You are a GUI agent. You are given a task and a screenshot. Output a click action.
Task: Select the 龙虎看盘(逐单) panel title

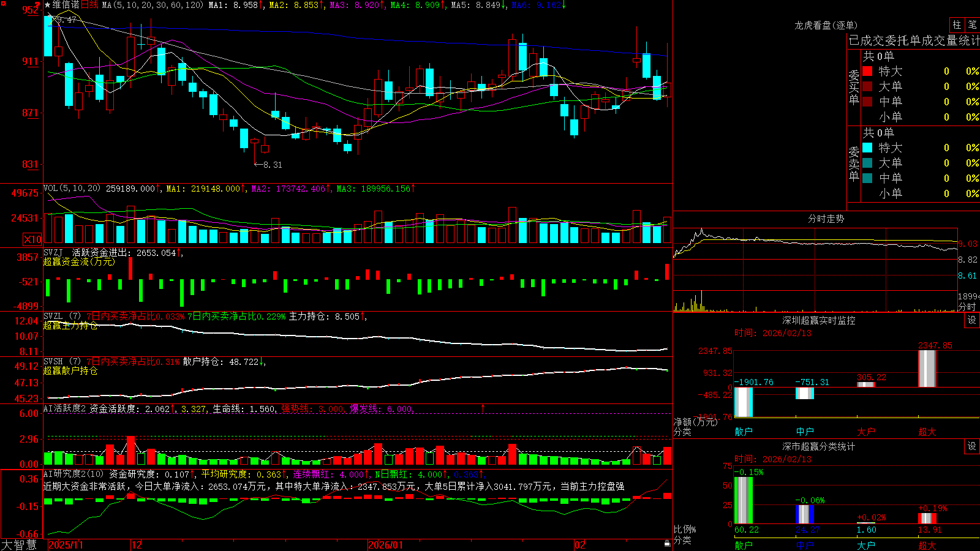coord(826,25)
